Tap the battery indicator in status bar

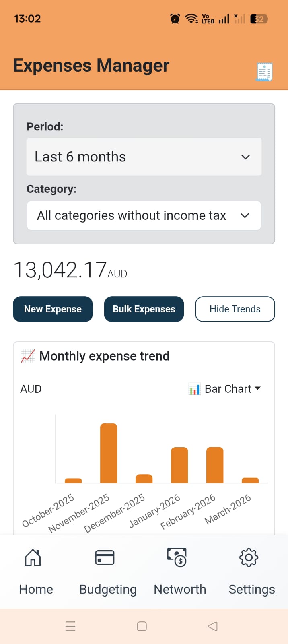click(259, 19)
